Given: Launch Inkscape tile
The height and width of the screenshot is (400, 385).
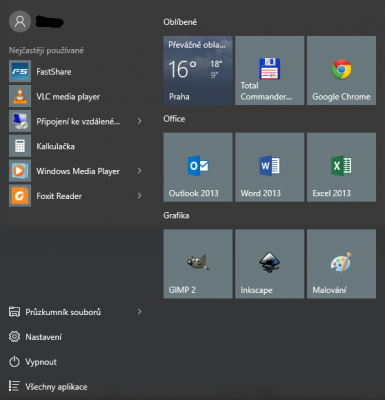Looking at the screenshot, I should [x=269, y=264].
